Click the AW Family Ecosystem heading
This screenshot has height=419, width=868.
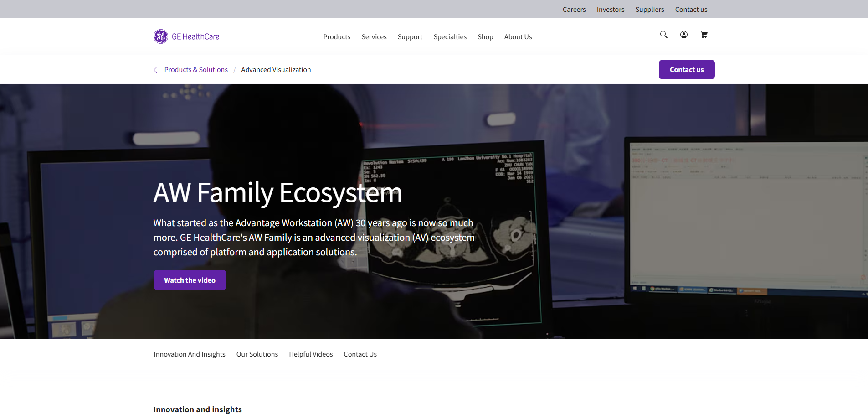(278, 193)
